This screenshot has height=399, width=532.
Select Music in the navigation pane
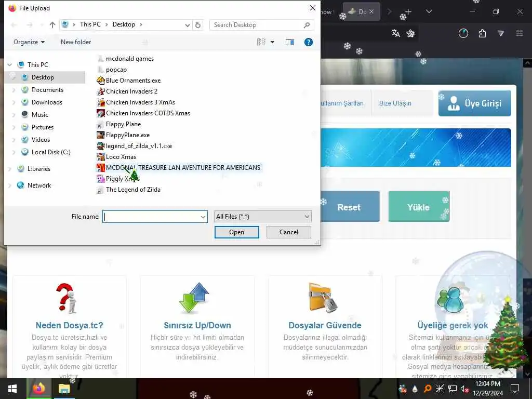[39, 115]
